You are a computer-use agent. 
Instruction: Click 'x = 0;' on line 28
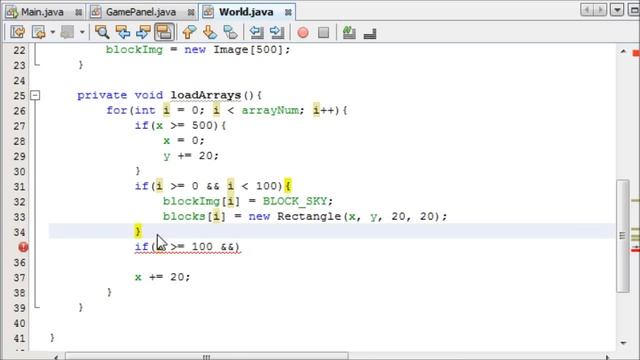coord(184,141)
